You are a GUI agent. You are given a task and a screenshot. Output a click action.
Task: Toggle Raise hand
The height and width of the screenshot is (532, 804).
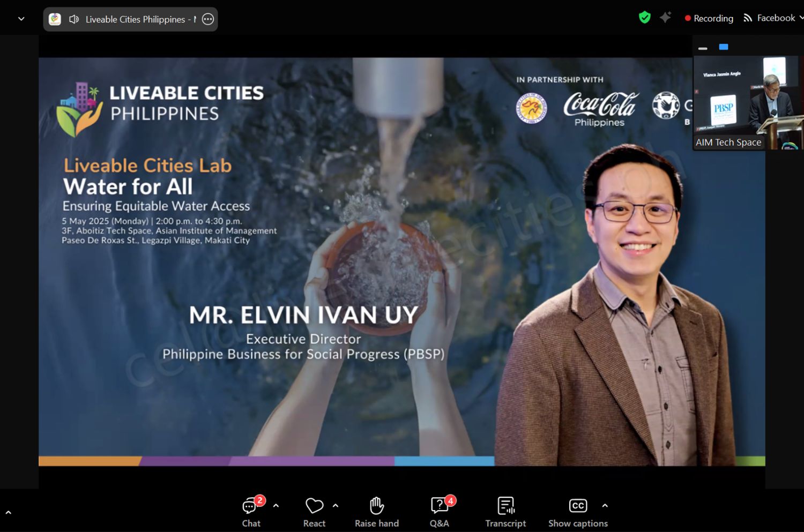[377, 512]
